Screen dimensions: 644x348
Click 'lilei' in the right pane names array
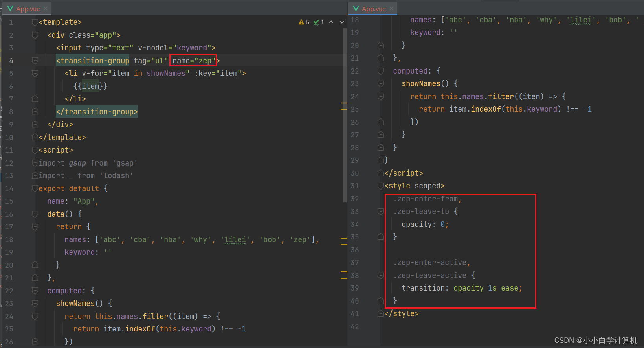click(x=581, y=20)
